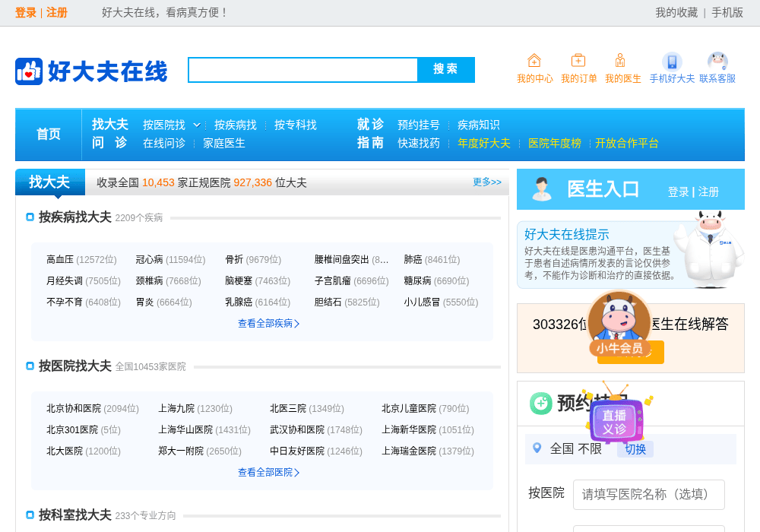
Task: Open the 直播义诊 TV floating icon
Action: (616, 414)
